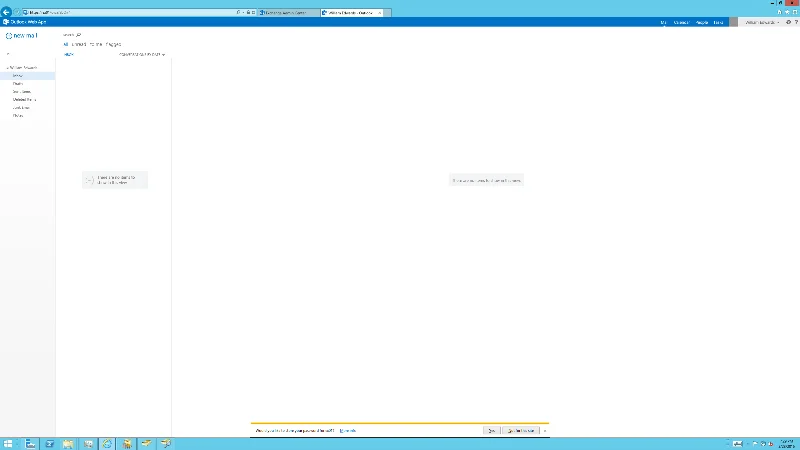The width and height of the screenshot is (800, 450).
Task: Click the Windows Start button
Action: tap(8, 442)
